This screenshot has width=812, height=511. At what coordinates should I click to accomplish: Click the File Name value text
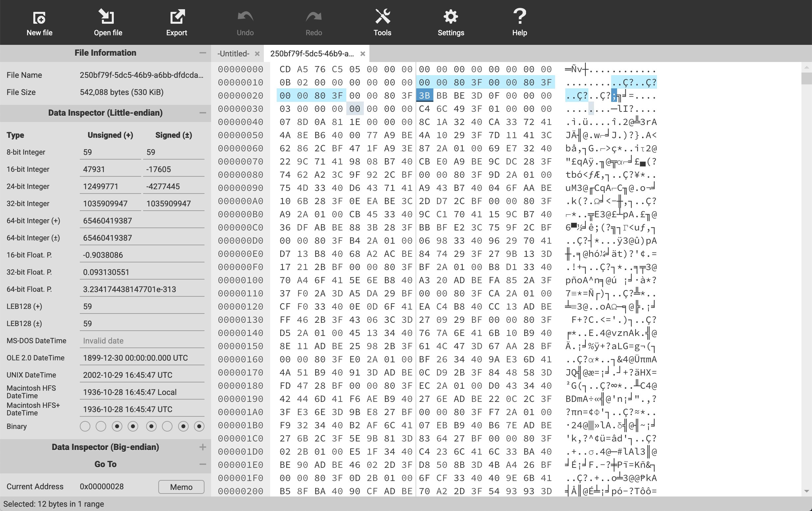pos(141,75)
